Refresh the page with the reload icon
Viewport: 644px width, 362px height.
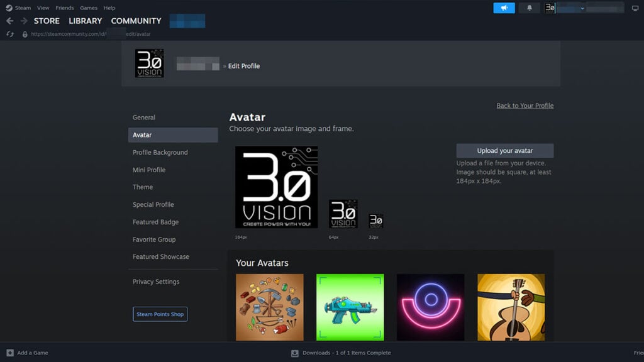[9, 34]
